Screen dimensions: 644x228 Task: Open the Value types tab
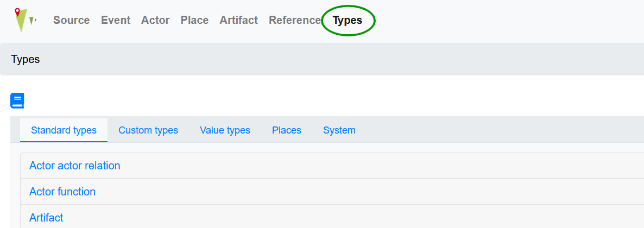[225, 130]
